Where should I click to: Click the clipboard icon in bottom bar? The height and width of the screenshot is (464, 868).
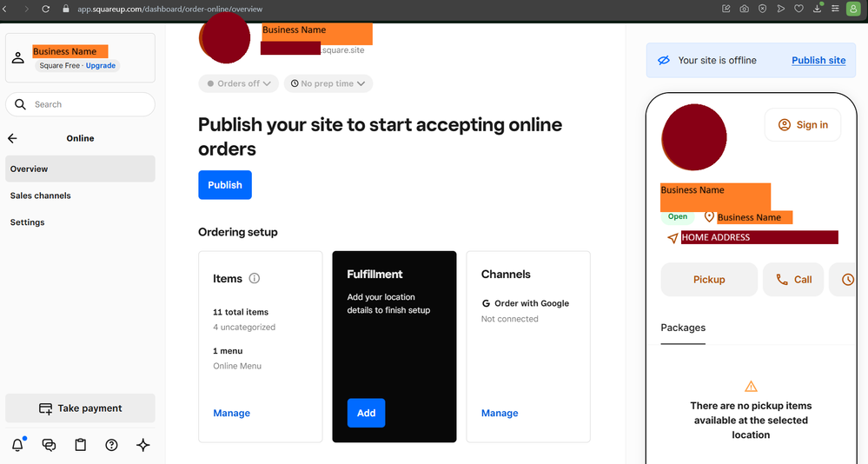[x=81, y=445]
